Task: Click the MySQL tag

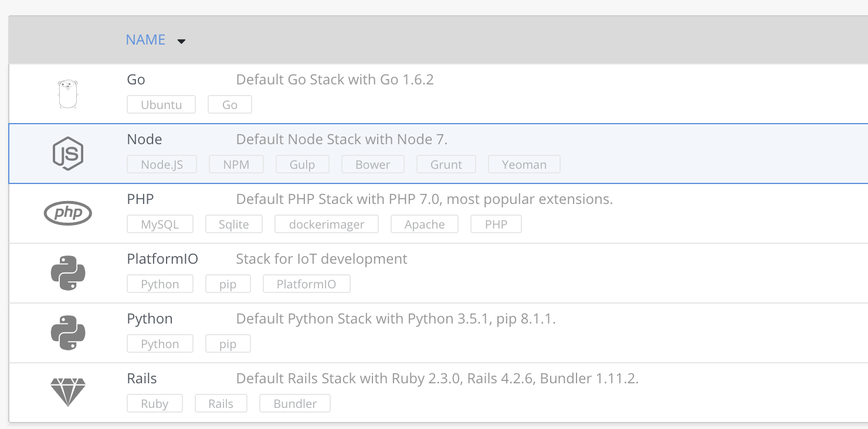Action: 160,224
